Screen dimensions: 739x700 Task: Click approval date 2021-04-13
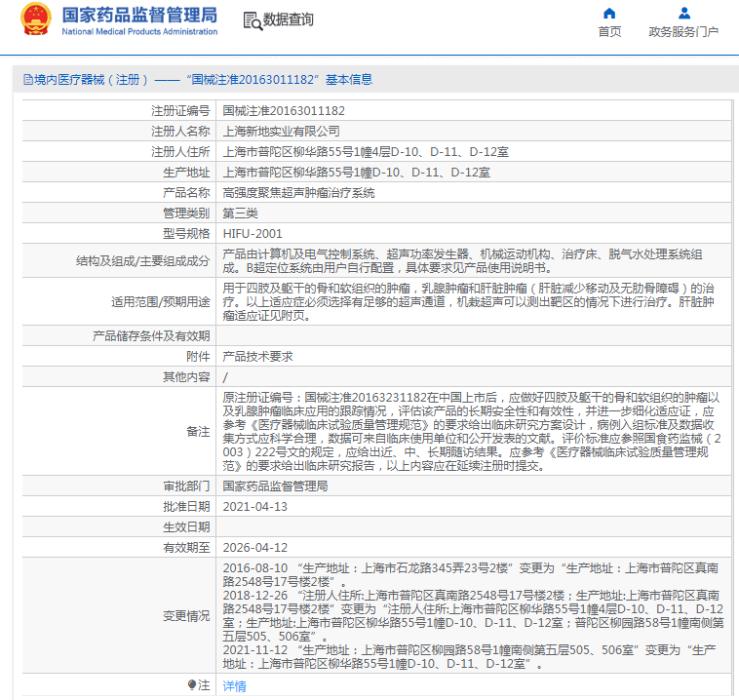254,506
